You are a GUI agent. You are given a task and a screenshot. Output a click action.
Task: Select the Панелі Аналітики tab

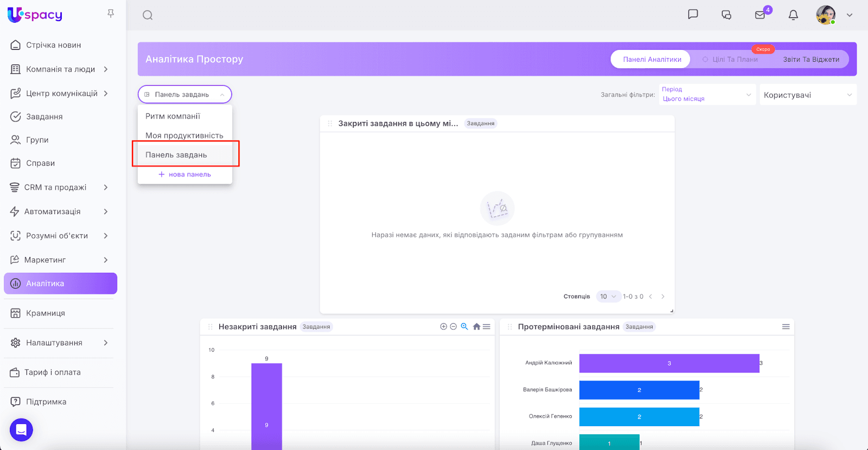(652, 60)
